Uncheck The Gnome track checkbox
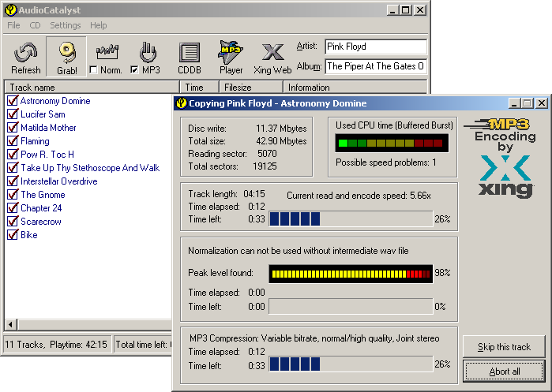Image resolution: width=552 pixels, height=392 pixels. pos(13,194)
